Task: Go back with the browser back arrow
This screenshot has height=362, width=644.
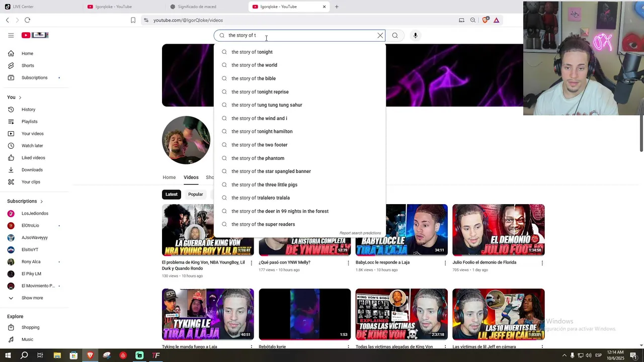Action: pyautogui.click(x=8, y=20)
